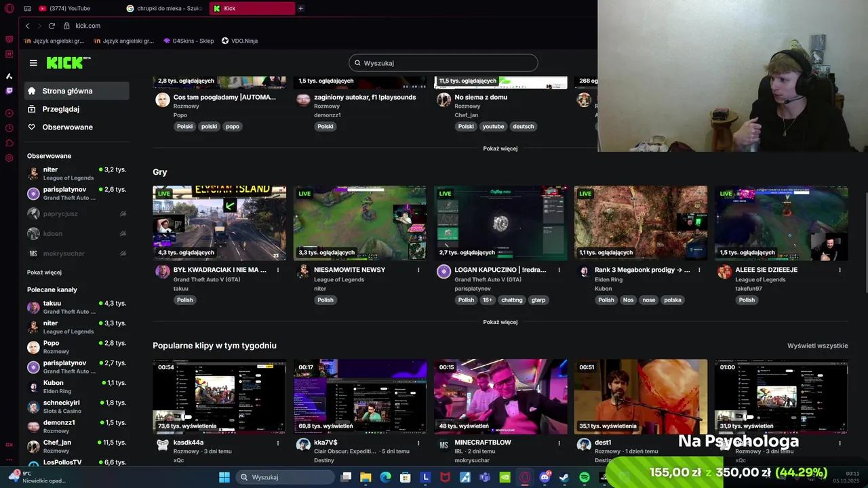This screenshot has height=488, width=868.
Task: Open offline paprycjusz channel in the sidebar
Action: click(77, 213)
